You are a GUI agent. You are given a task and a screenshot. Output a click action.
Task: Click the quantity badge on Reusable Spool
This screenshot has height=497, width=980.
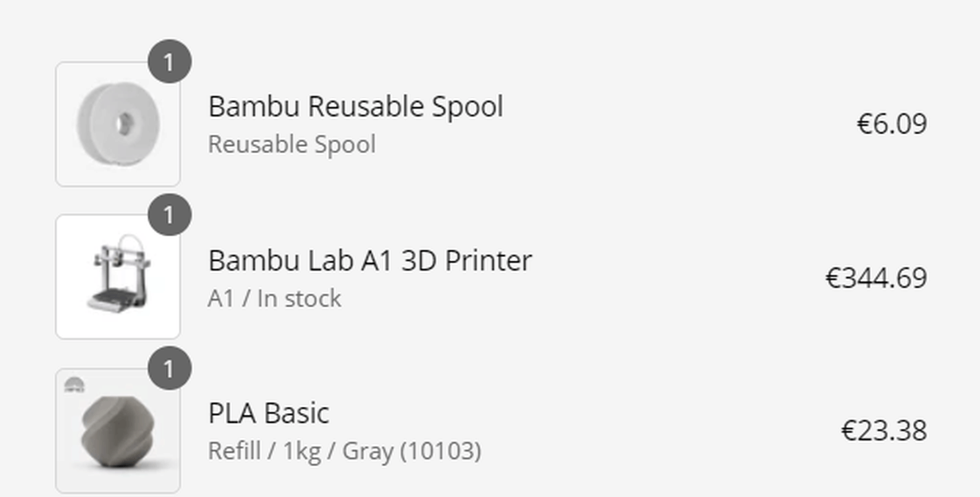coord(168,61)
